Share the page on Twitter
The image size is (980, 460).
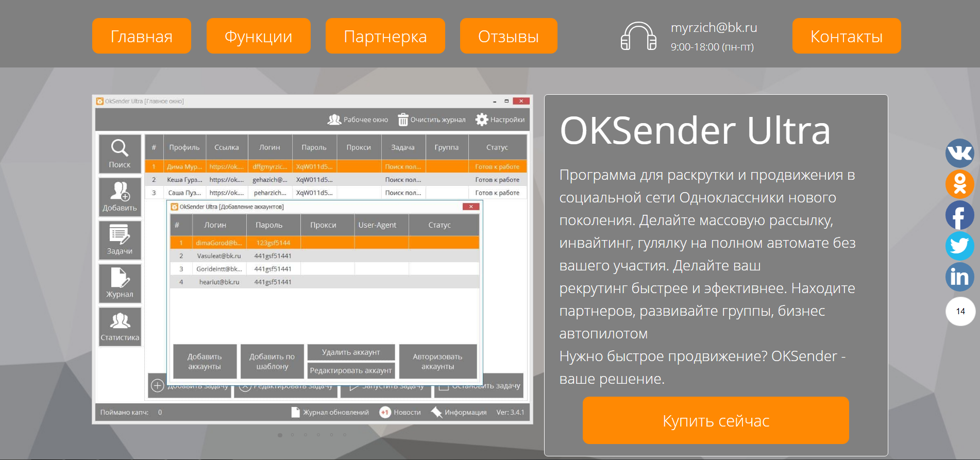click(x=959, y=246)
